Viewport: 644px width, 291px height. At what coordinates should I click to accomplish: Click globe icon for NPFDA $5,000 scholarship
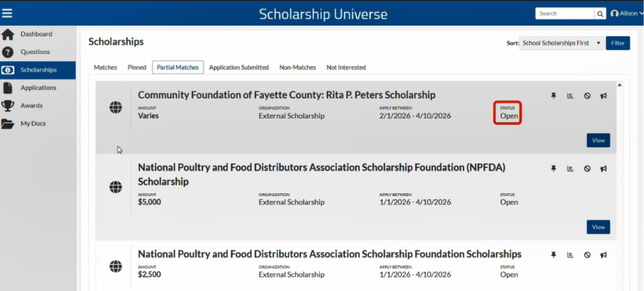click(116, 187)
